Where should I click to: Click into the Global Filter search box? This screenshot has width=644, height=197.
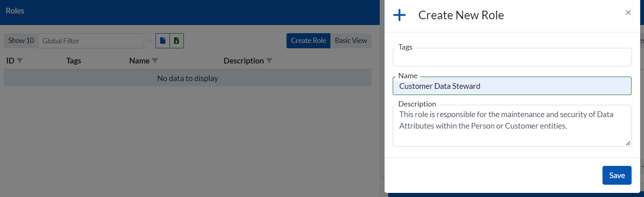click(90, 41)
